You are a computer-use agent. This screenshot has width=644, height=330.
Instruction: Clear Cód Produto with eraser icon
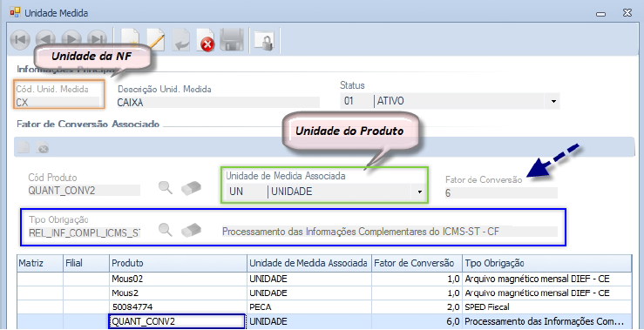point(192,187)
